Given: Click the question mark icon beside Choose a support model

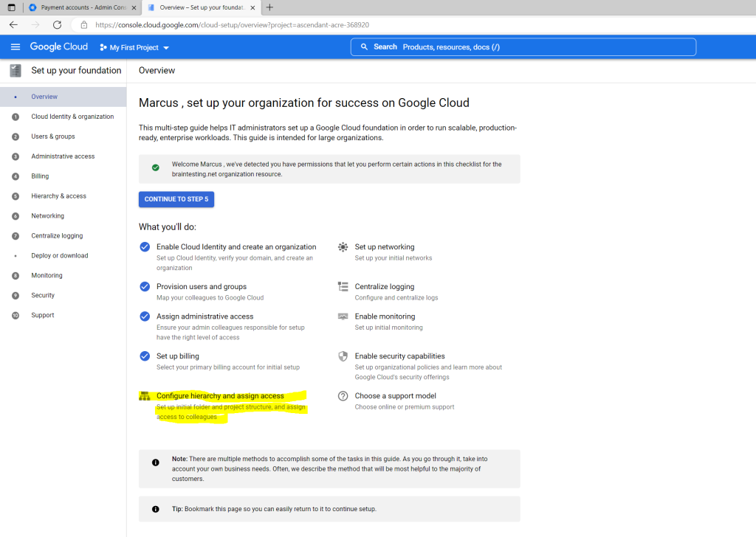Looking at the screenshot, I should (343, 396).
